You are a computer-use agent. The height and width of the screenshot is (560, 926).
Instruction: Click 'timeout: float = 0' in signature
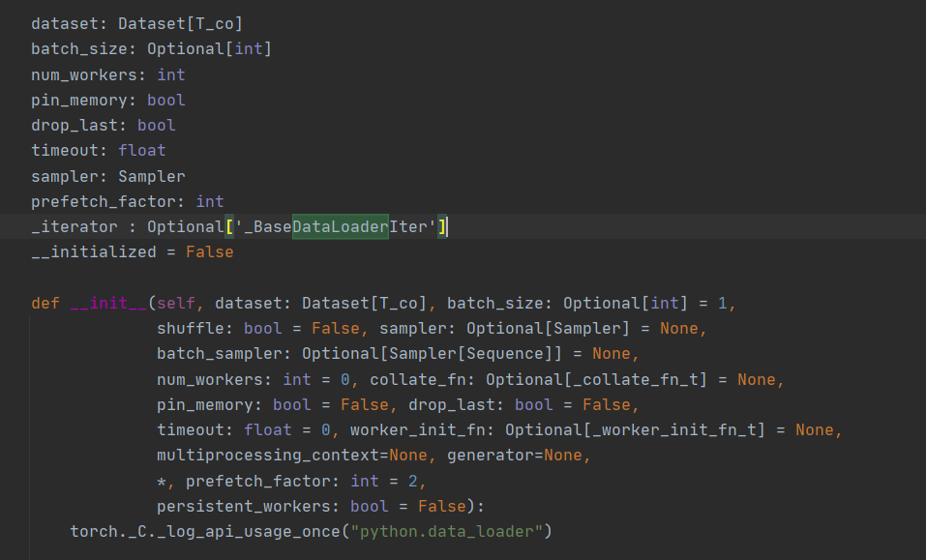coord(243,429)
